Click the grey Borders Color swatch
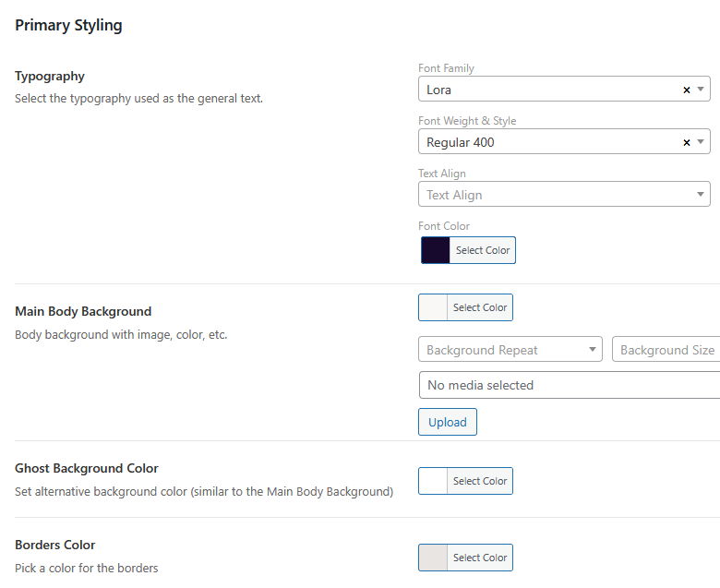720x588 pixels. (x=433, y=558)
